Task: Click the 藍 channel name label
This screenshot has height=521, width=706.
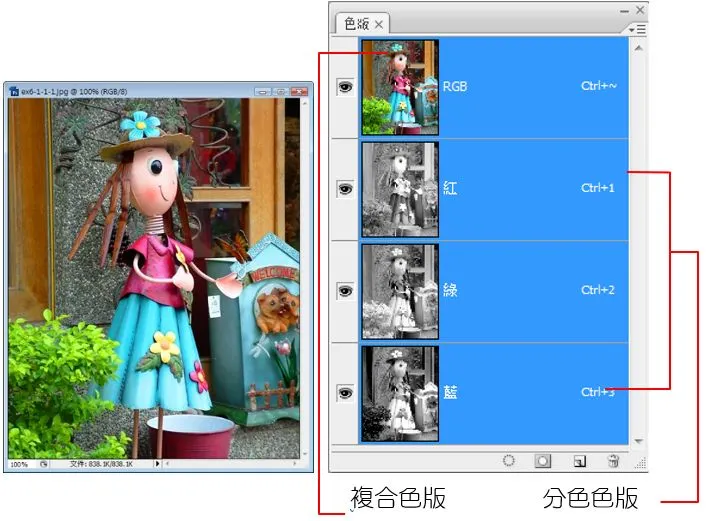Action: [x=450, y=392]
